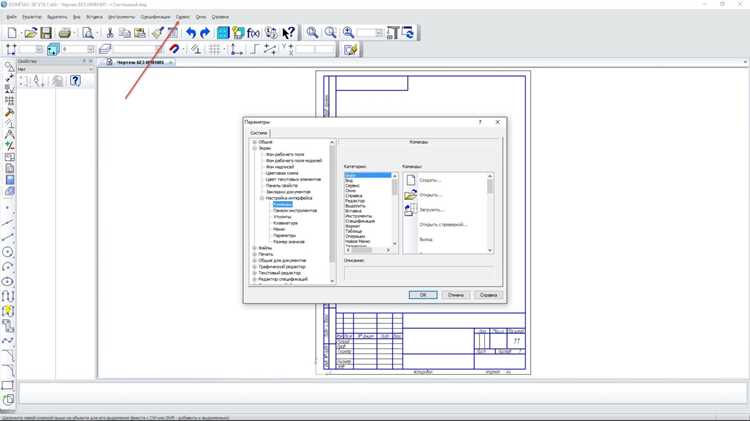This screenshot has height=421, width=750.
Task: Select the Выход command in Команды list
Action: (x=426, y=239)
